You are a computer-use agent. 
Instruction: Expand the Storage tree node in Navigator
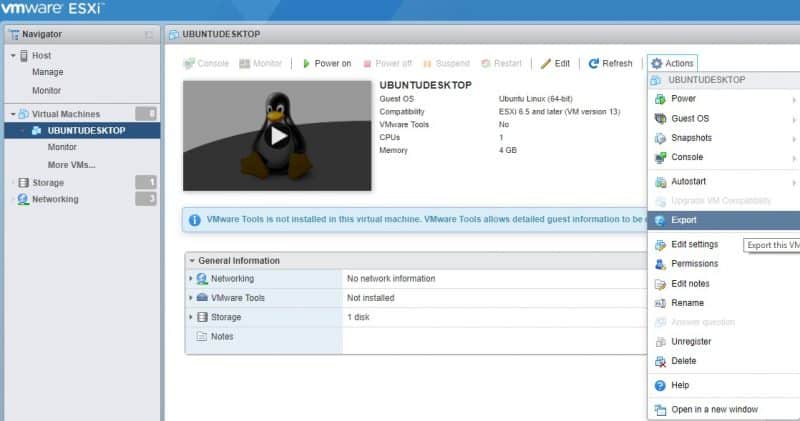click(x=12, y=183)
